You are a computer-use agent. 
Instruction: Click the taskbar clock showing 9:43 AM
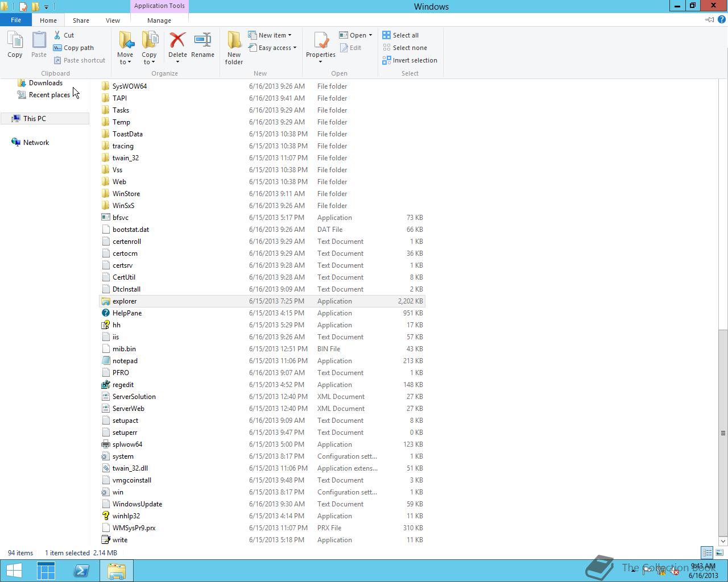(x=703, y=571)
